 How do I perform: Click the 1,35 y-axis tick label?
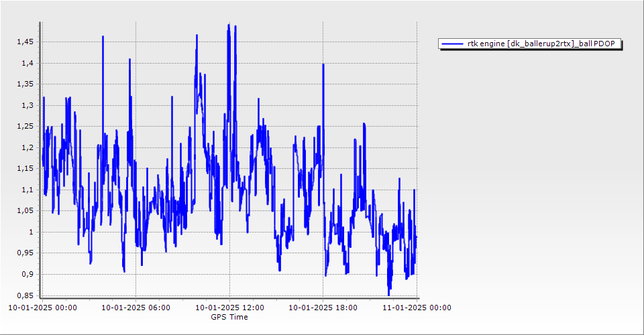(24, 84)
